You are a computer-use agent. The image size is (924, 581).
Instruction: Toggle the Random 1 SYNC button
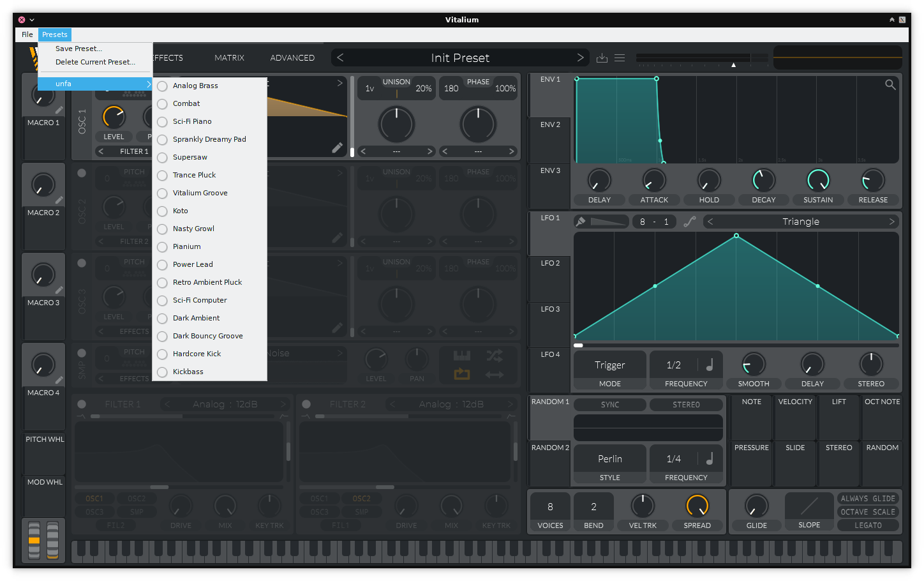pyautogui.click(x=610, y=405)
